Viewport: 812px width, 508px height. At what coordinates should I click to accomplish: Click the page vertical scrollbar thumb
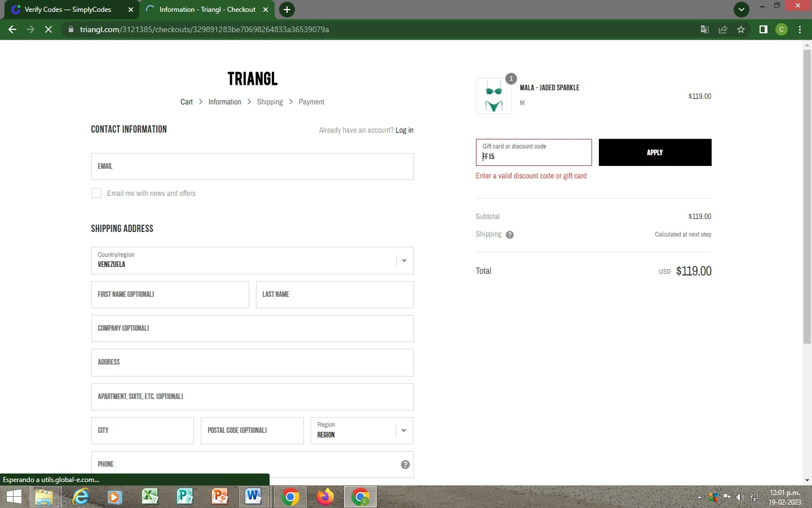(807, 198)
